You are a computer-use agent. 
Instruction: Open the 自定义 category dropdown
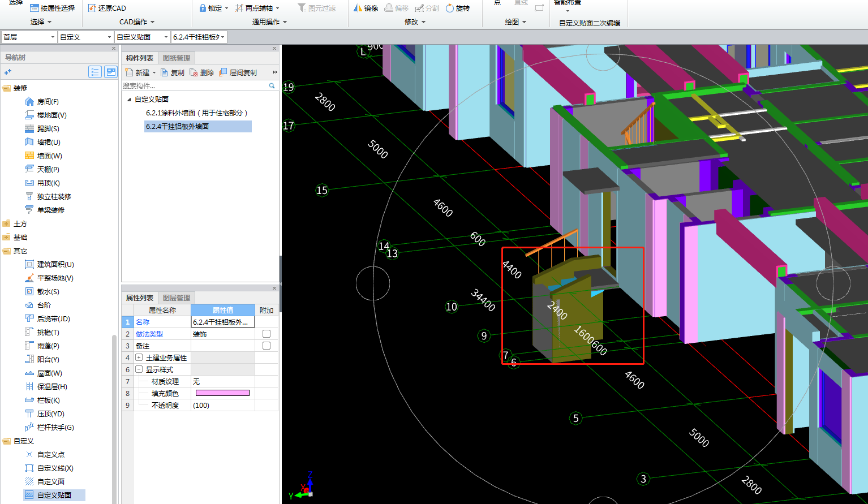coord(85,37)
